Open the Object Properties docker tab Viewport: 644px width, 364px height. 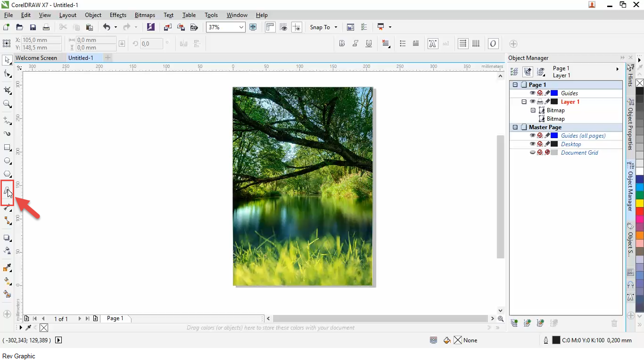point(630,123)
